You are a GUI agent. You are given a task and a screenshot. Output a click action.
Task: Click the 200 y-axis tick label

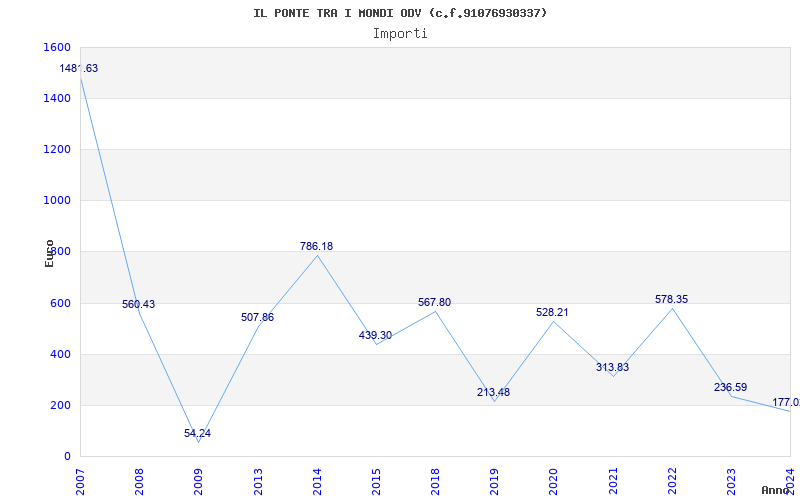pos(60,406)
